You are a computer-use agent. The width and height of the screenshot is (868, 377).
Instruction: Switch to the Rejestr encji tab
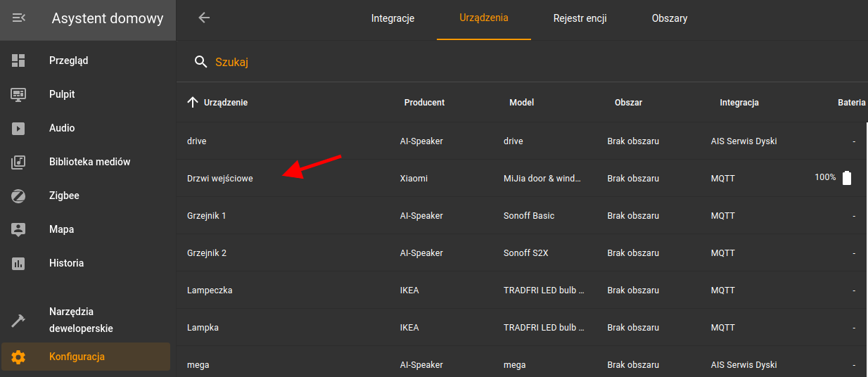pyautogui.click(x=580, y=18)
